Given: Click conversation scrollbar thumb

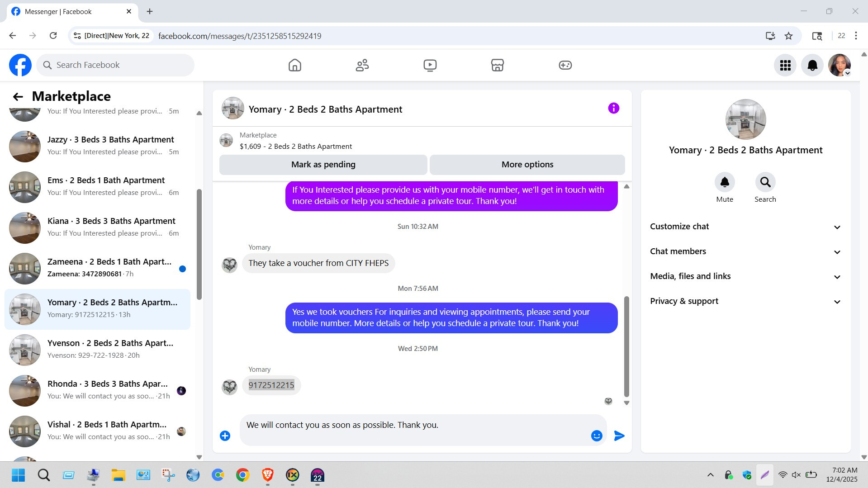Looking at the screenshot, I should tap(626, 346).
